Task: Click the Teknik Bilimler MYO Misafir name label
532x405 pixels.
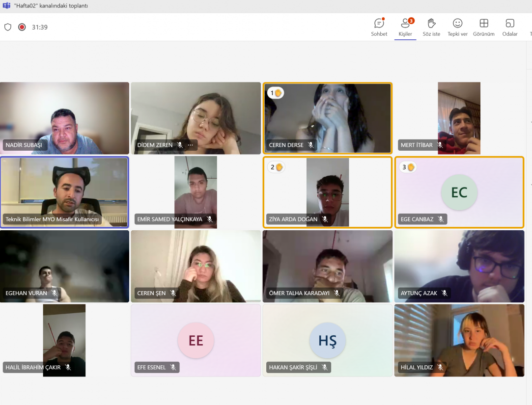Action: pyautogui.click(x=52, y=219)
